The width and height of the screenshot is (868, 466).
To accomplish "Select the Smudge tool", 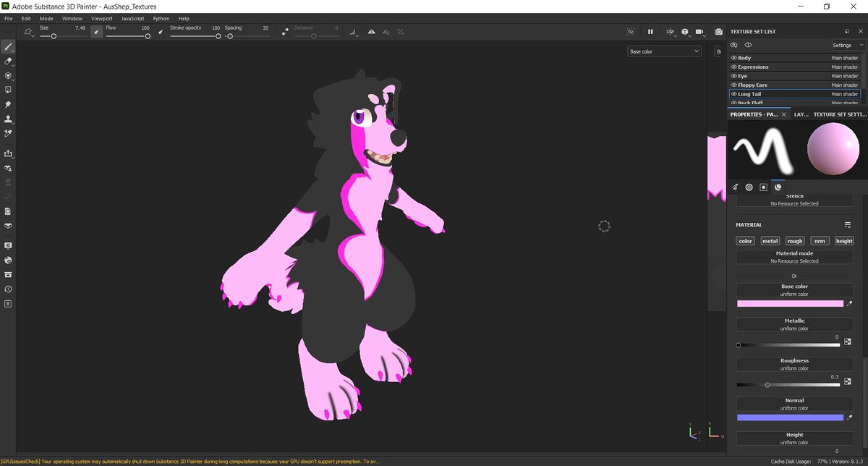I will point(8,104).
